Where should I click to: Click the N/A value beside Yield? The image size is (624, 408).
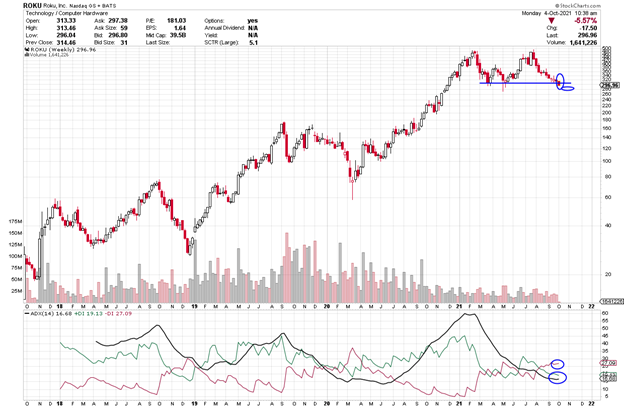point(253,35)
